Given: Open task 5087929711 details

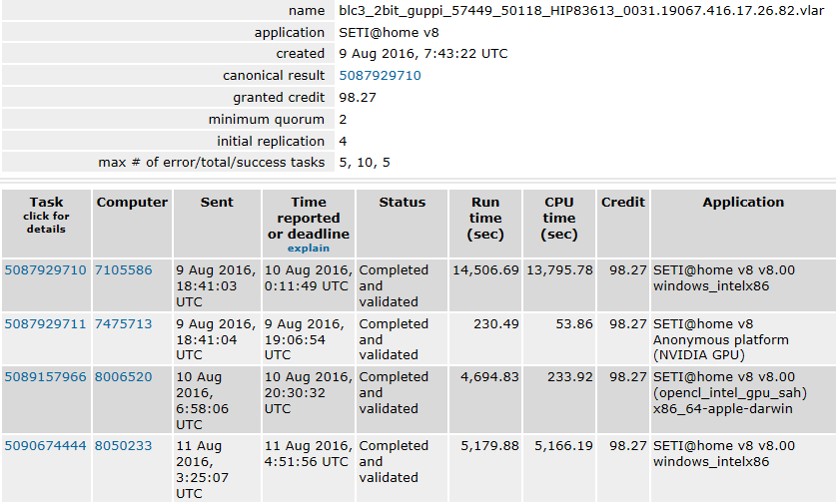Looking at the screenshot, I should [45, 324].
